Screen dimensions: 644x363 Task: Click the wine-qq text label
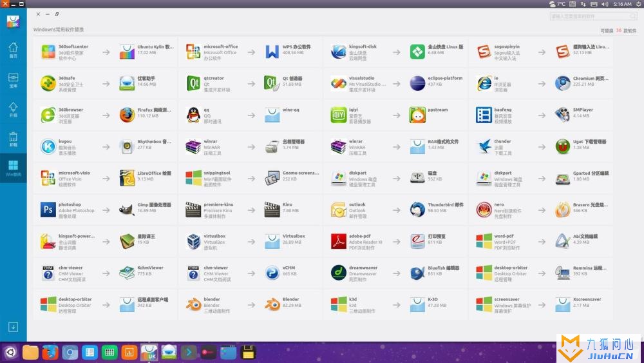pos(291,110)
